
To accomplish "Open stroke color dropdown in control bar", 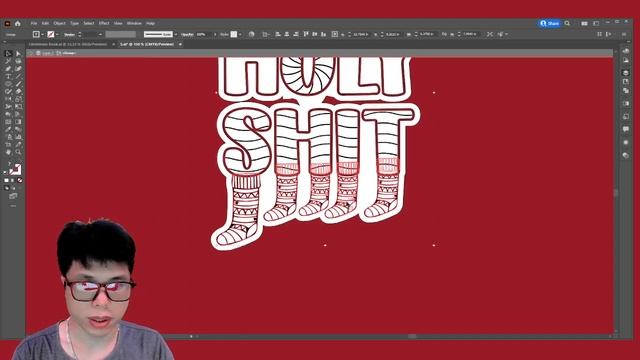I will point(57,34).
